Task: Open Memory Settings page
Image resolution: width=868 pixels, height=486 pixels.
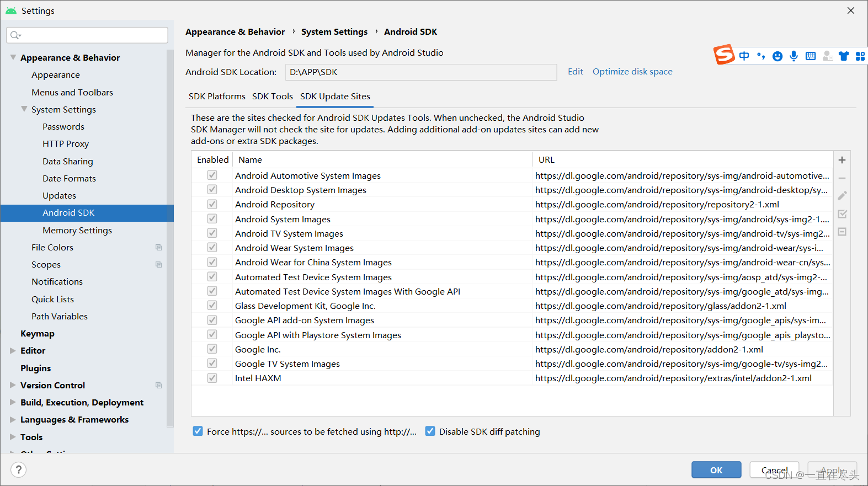Action: (x=77, y=230)
